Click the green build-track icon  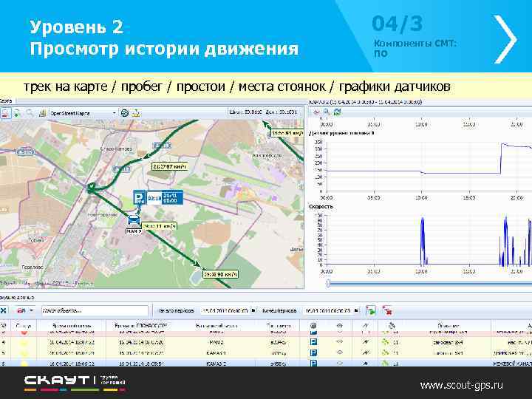(x=371, y=310)
